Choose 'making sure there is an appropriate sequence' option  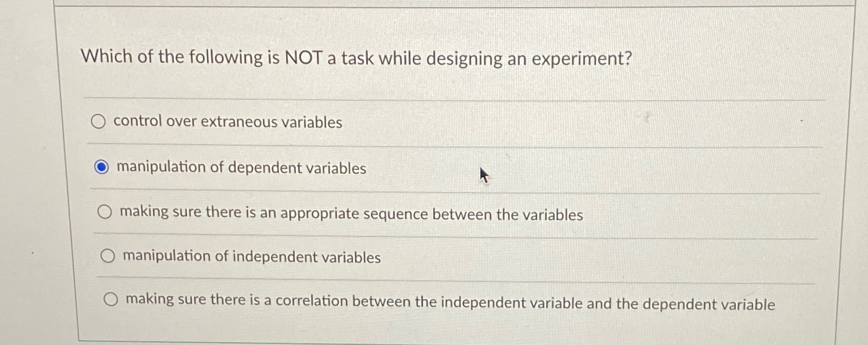[105, 211]
